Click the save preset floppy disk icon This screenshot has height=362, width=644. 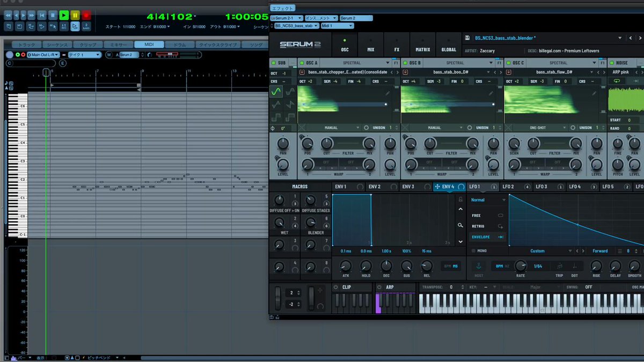point(468,38)
